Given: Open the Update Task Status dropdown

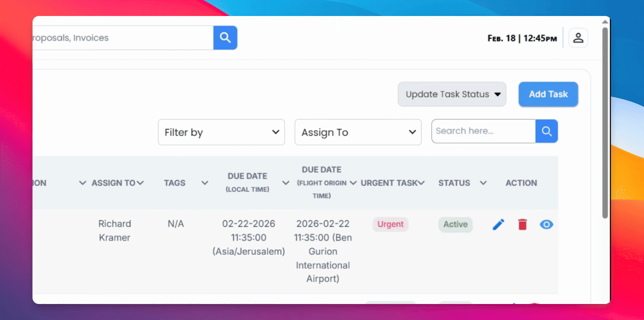Looking at the screenshot, I should 452,94.
